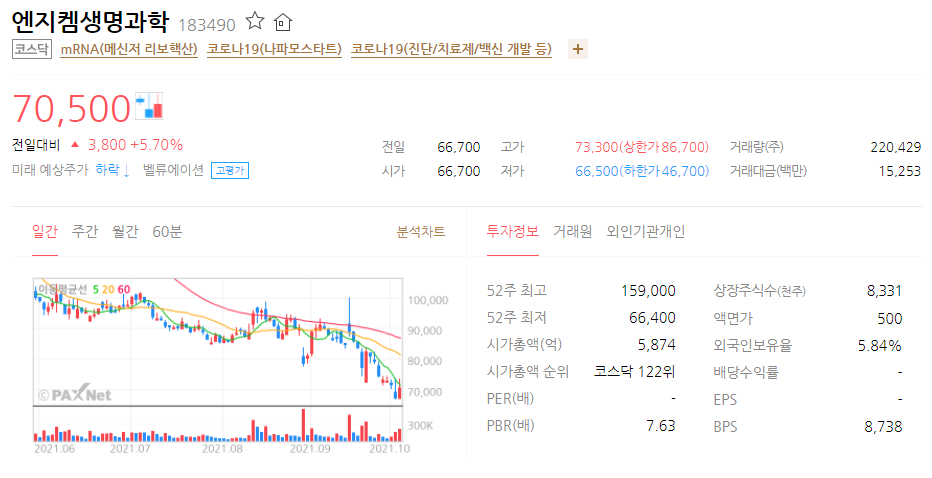This screenshot has height=478, width=932.
Task: Select the 일간 chart tab
Action: (x=45, y=231)
